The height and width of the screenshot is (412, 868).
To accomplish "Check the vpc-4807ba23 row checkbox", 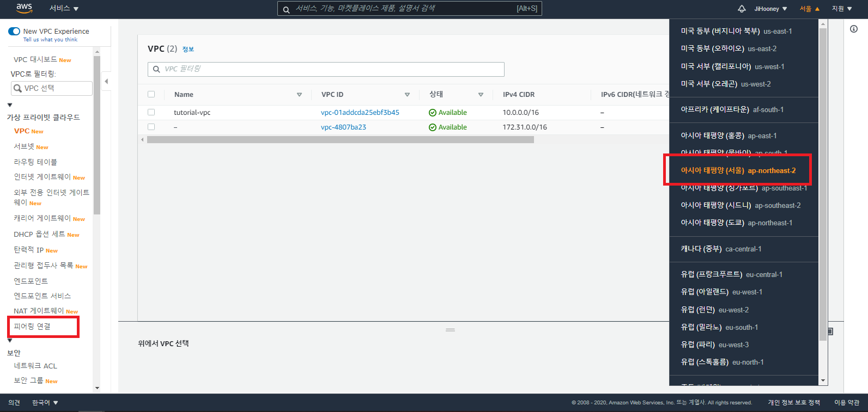I will [x=151, y=127].
